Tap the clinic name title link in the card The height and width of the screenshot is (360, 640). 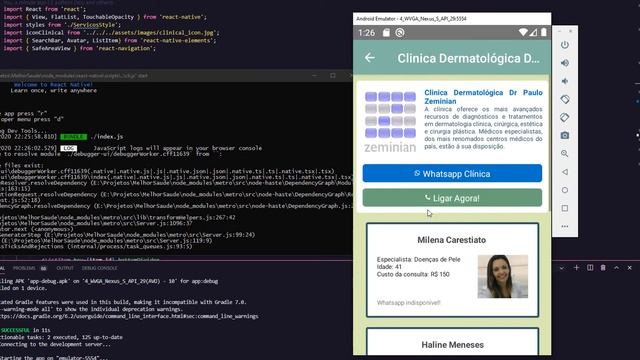click(x=483, y=97)
